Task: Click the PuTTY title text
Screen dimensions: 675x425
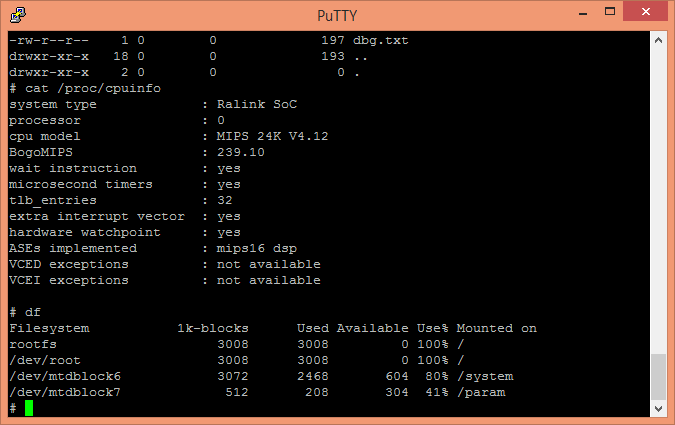Action: point(337,16)
